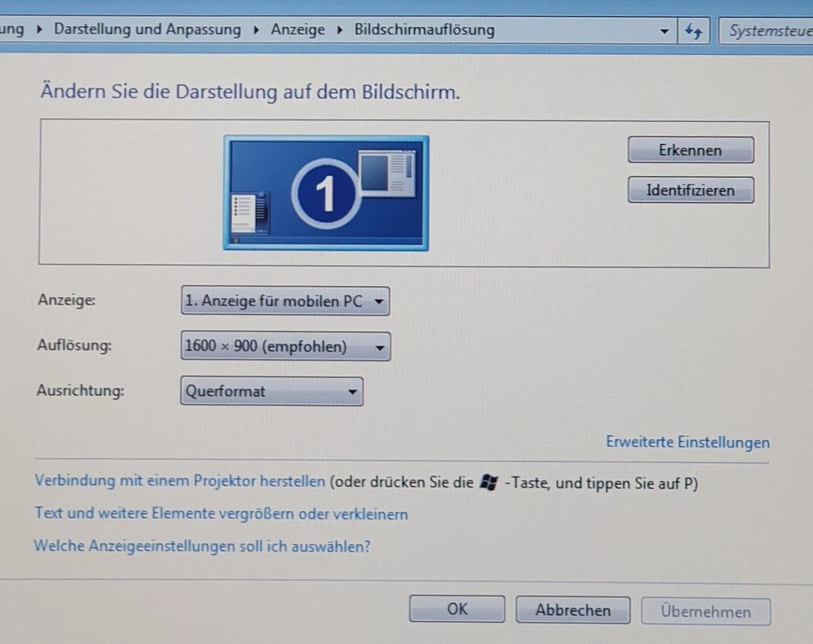Open the address bar history dropdown
Viewport: 813px width, 644px height.
coord(666,30)
